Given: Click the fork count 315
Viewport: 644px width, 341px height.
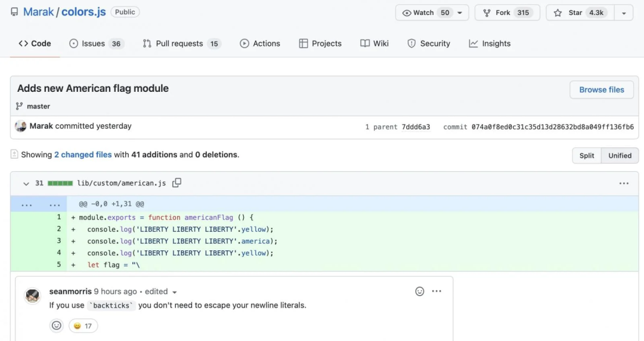Looking at the screenshot, I should (x=523, y=13).
